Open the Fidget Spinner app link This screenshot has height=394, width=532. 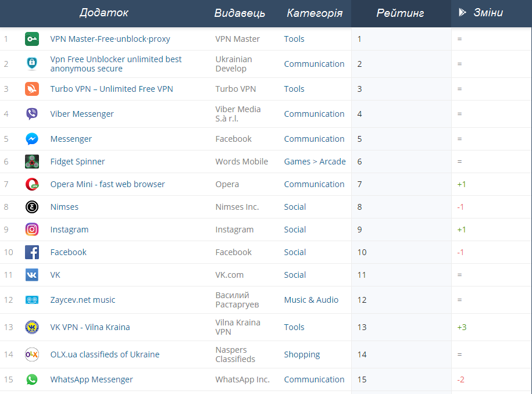click(78, 162)
